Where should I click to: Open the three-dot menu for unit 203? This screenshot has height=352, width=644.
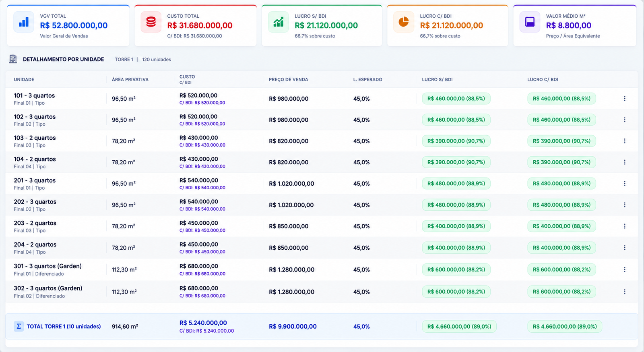(x=625, y=226)
